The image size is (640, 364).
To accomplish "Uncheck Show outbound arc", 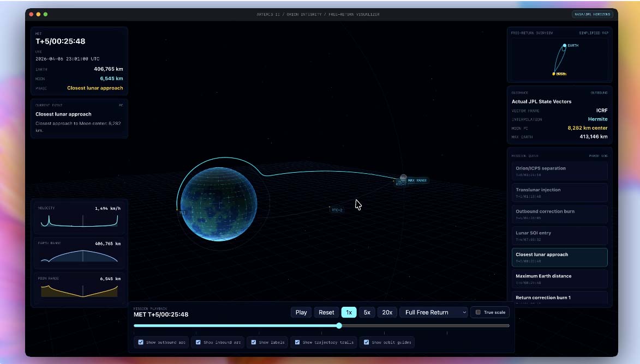I will (x=141, y=342).
